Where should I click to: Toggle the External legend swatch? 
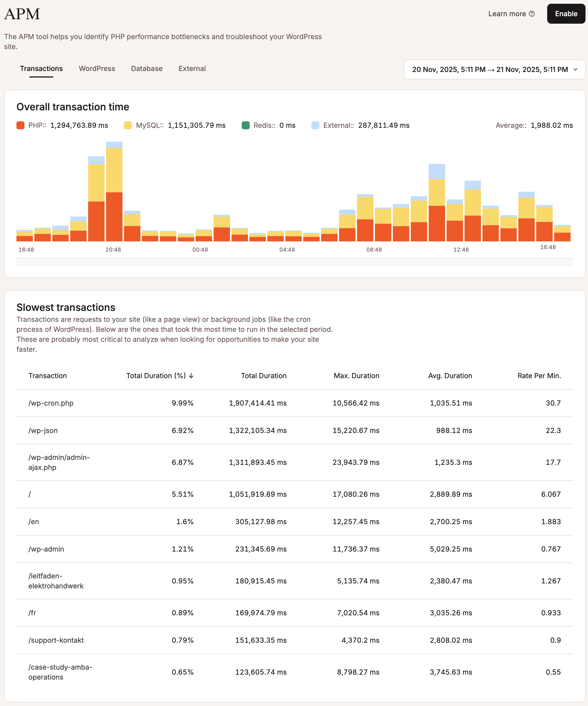(315, 125)
